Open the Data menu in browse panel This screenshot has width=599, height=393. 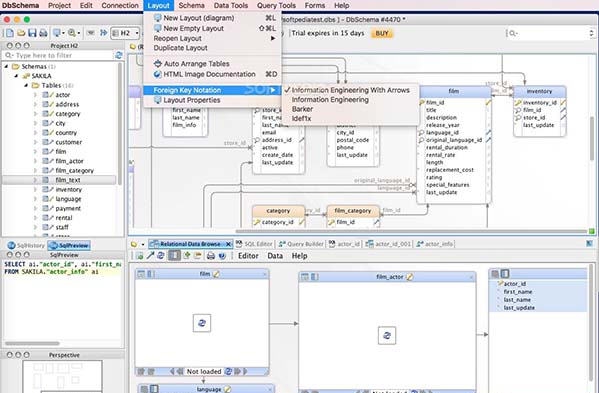[x=275, y=256]
